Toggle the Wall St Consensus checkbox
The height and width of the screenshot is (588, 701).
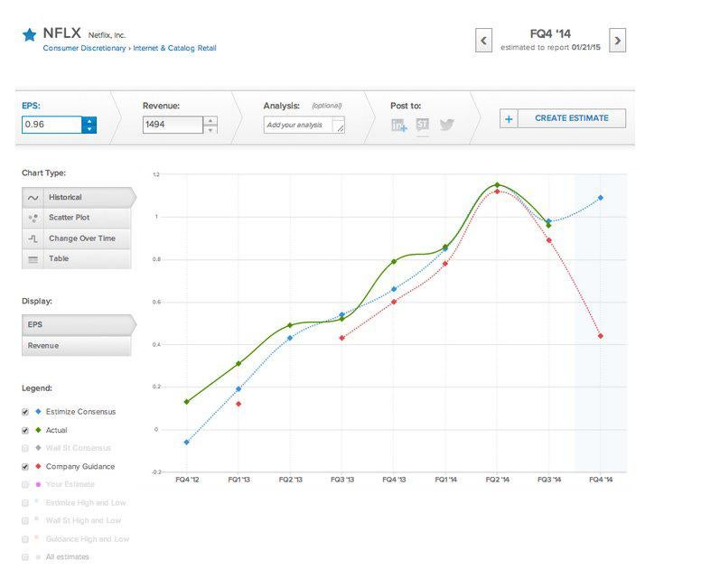[25, 448]
